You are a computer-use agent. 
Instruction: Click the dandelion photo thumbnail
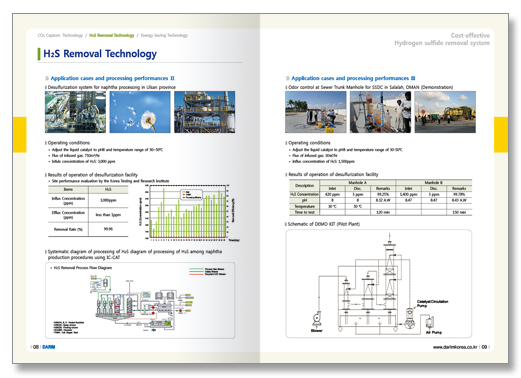[140, 112]
